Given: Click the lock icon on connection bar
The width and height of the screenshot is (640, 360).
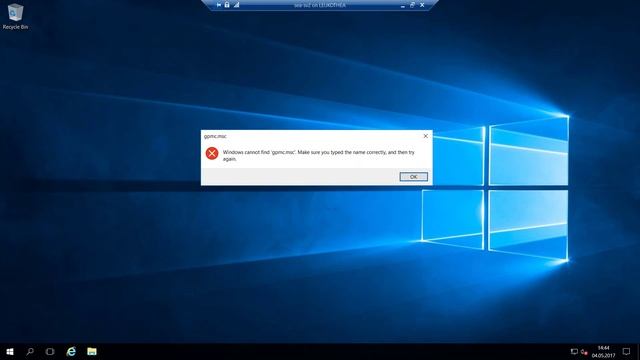Looking at the screenshot, I should (x=227, y=5).
